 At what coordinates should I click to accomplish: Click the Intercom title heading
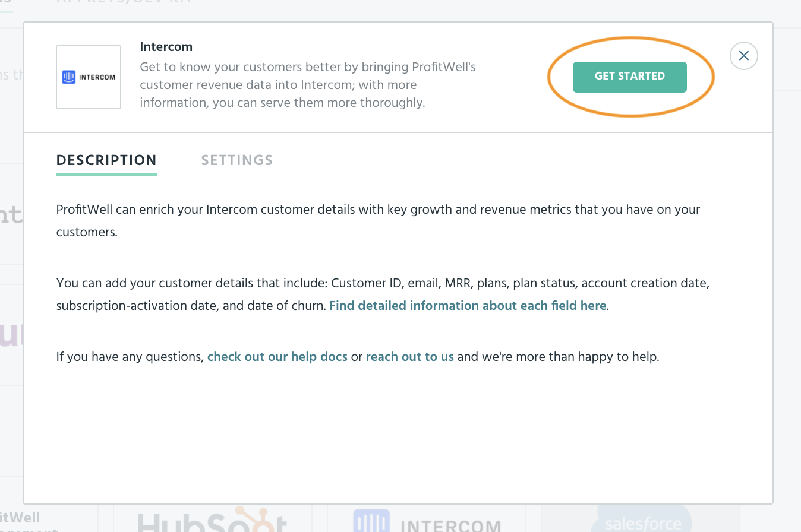pos(166,47)
